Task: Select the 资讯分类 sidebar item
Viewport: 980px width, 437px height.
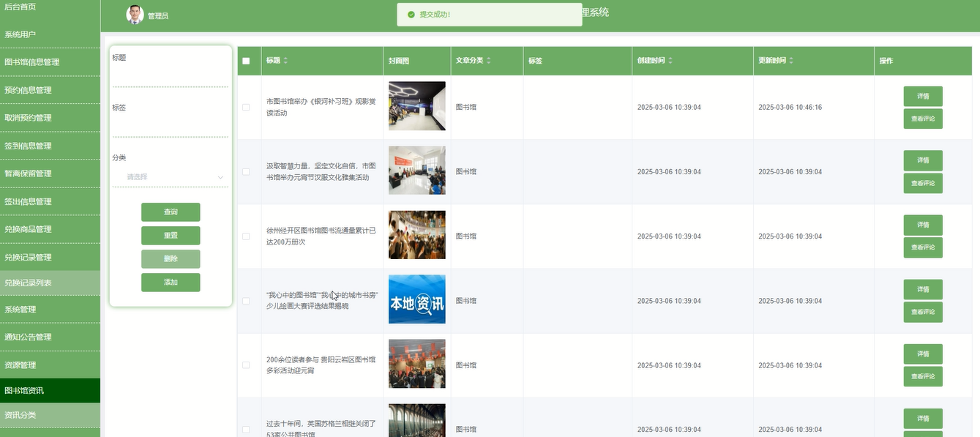Action: click(x=50, y=415)
